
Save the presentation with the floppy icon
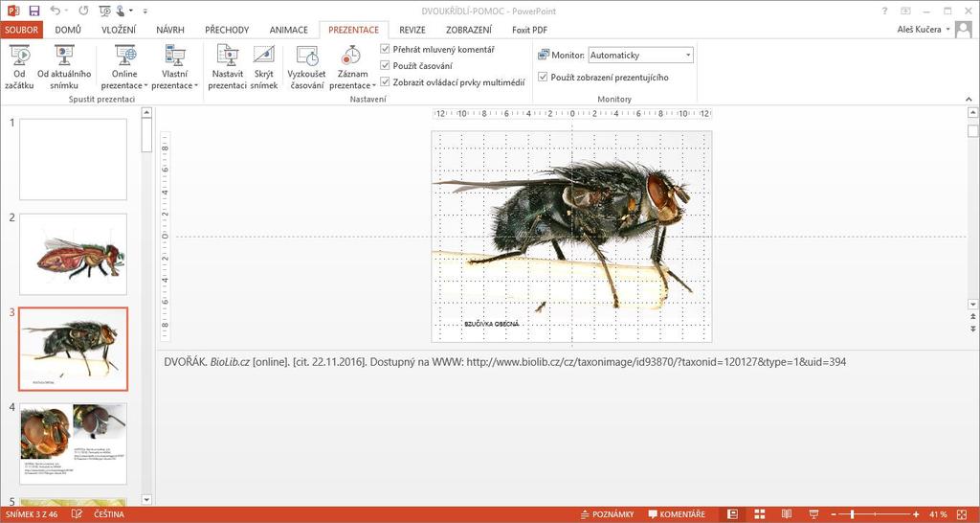(x=34, y=11)
